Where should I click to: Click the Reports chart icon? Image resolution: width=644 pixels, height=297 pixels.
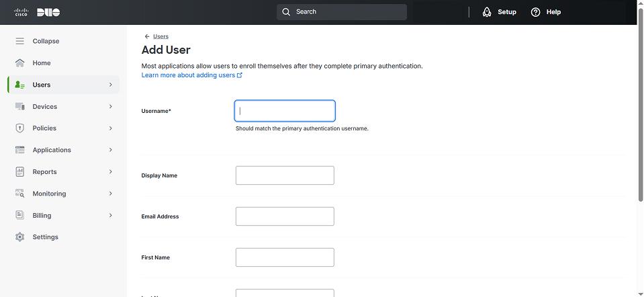(x=19, y=172)
